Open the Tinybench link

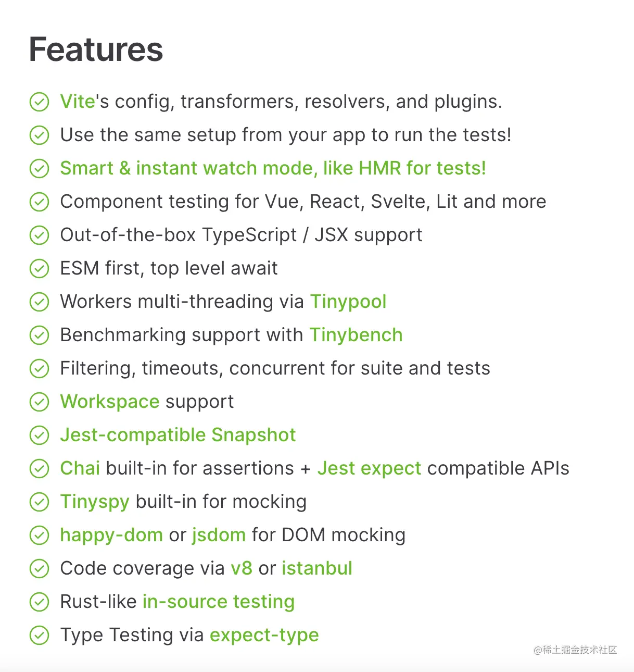pyautogui.click(x=356, y=335)
